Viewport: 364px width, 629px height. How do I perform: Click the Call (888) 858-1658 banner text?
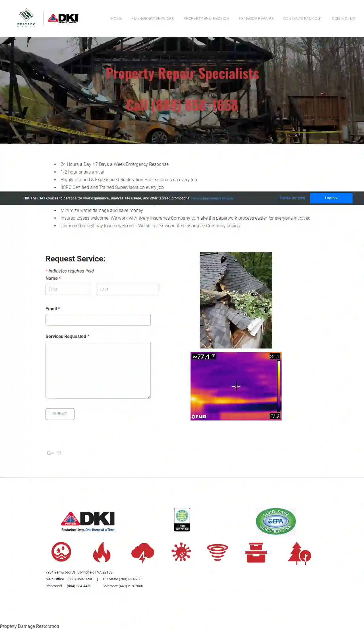(182, 105)
